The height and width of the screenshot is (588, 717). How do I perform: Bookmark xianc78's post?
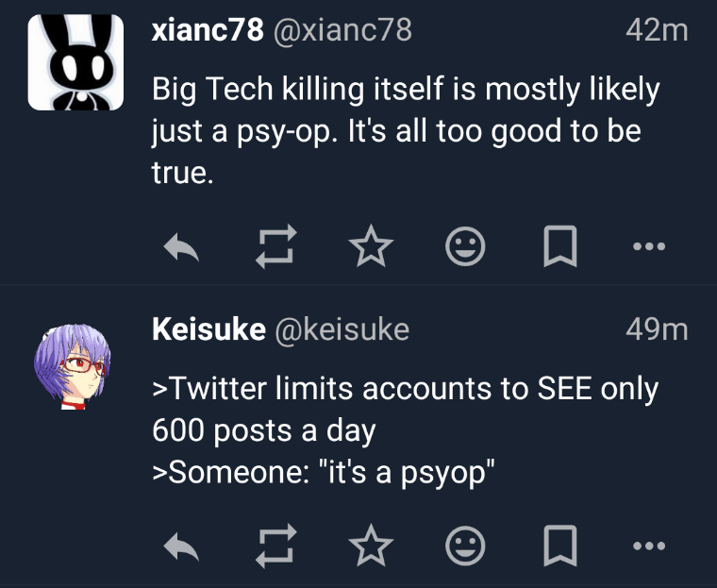tap(559, 248)
